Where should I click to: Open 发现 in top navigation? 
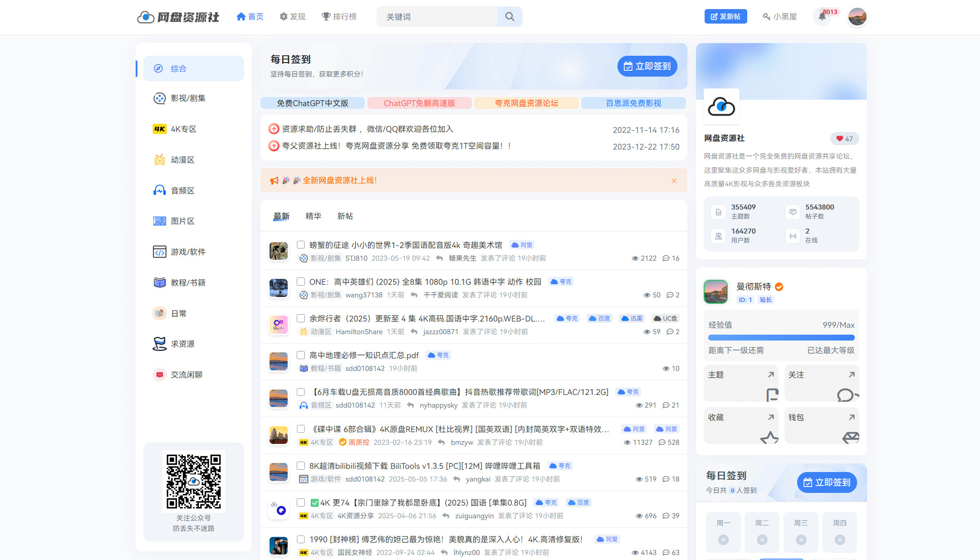(293, 17)
